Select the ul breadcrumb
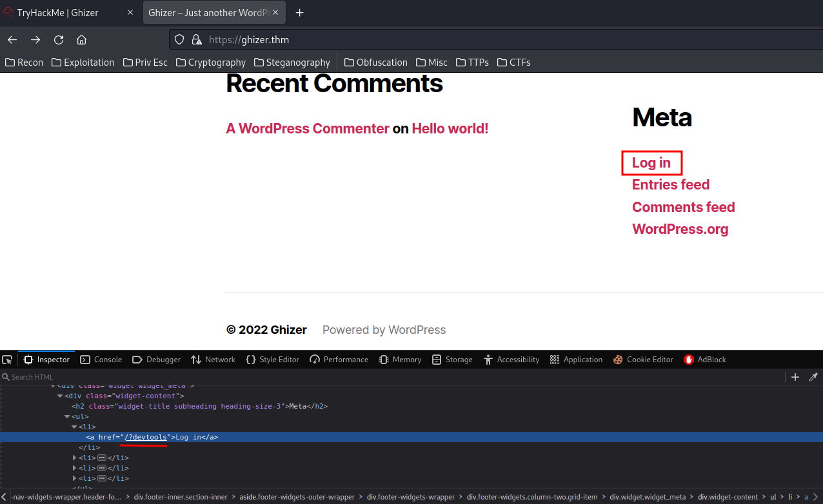 pos(773,497)
